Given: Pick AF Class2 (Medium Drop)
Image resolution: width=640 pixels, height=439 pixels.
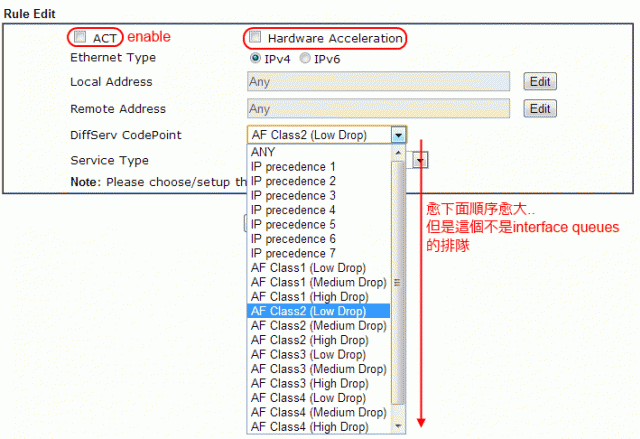Looking at the screenshot, I should [318, 326].
